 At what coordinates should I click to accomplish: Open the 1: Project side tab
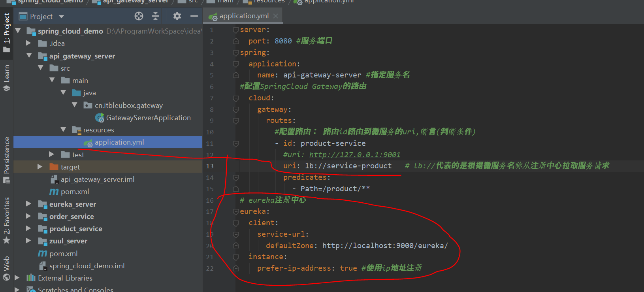point(6,32)
